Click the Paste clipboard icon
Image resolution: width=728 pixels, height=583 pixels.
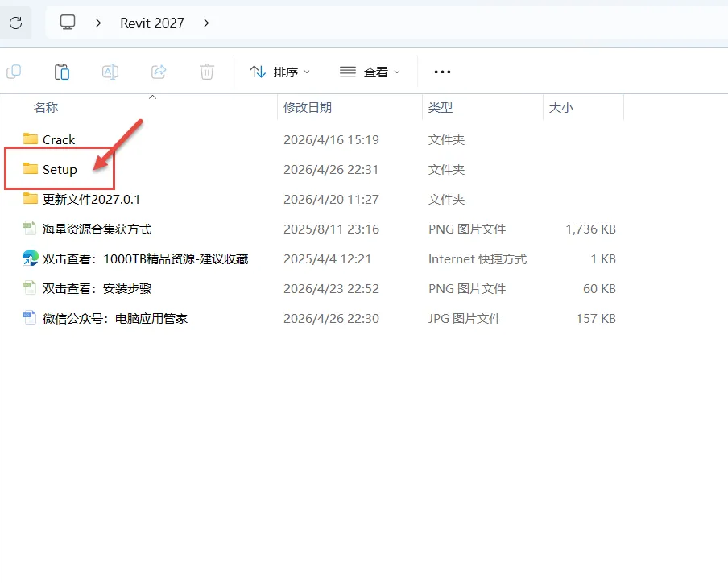pos(62,72)
